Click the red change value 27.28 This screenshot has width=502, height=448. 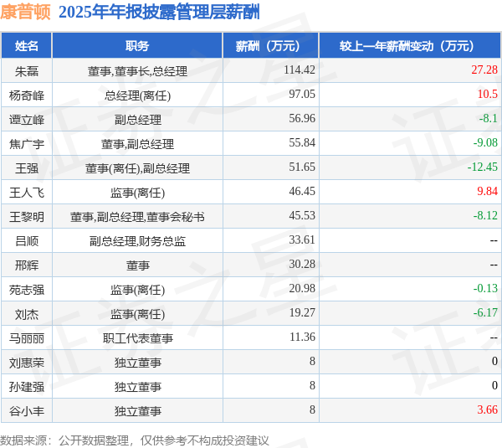pyautogui.click(x=484, y=70)
